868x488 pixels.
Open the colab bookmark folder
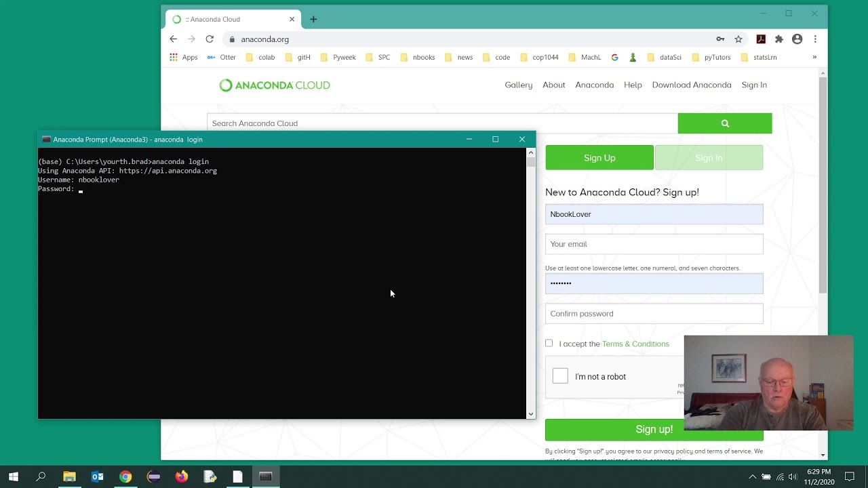coord(260,58)
